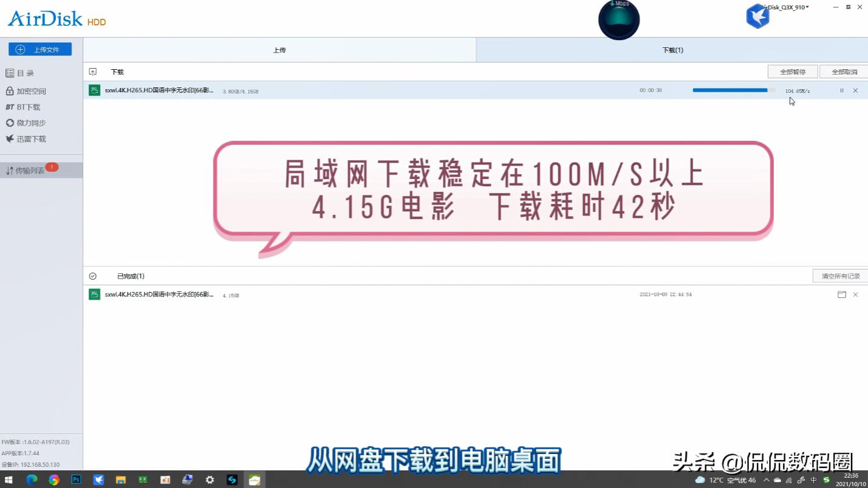Click the green video file icon of sxwl.4K movie

point(94,90)
